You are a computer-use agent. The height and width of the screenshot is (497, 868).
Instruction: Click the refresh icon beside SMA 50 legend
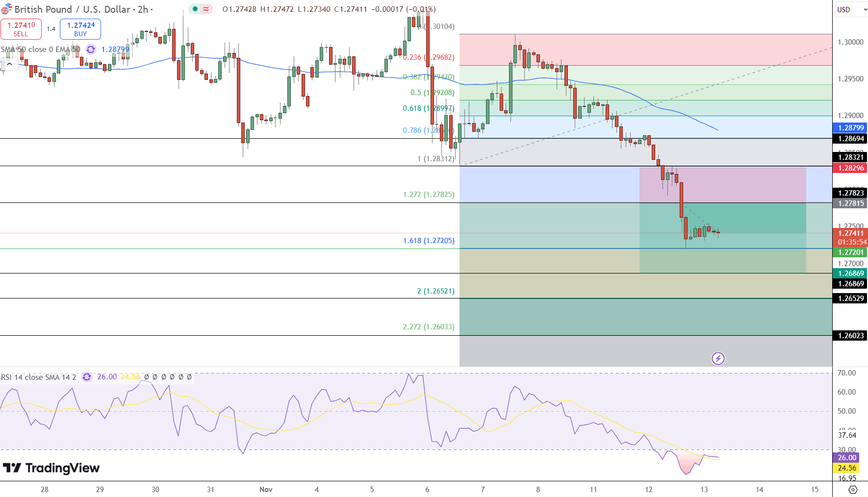coord(91,49)
